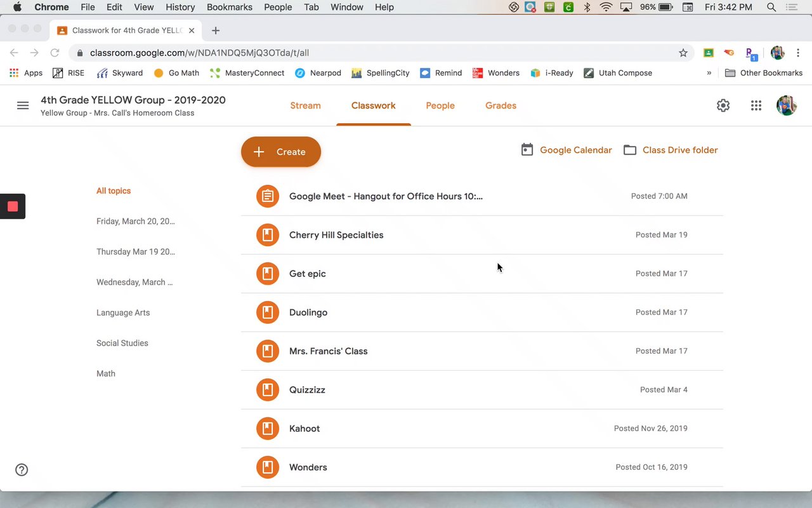Open macOS Spotlight search
This screenshot has width=812, height=508.
pyautogui.click(x=771, y=7)
